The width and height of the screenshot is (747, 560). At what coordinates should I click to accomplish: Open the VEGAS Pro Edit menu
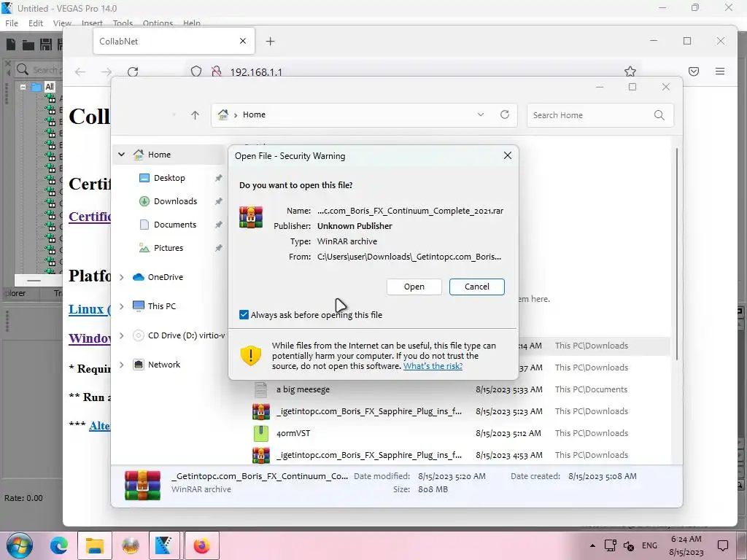pos(35,23)
